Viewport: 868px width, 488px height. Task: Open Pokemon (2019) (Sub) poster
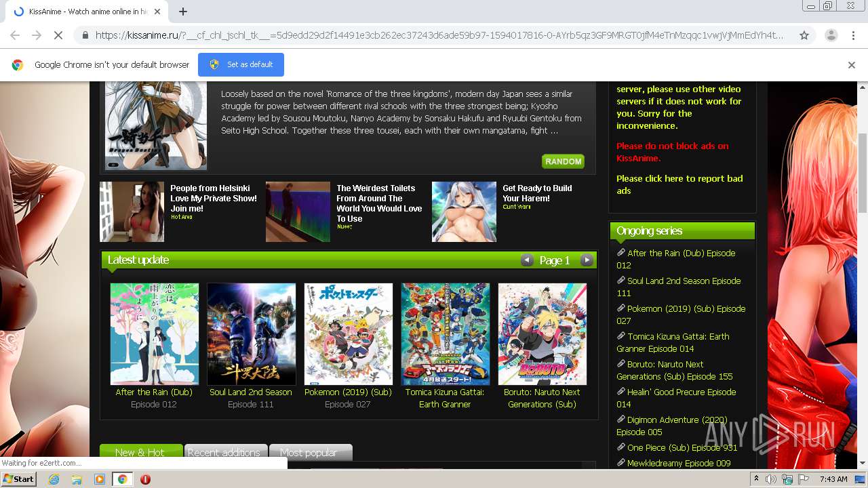tap(348, 334)
